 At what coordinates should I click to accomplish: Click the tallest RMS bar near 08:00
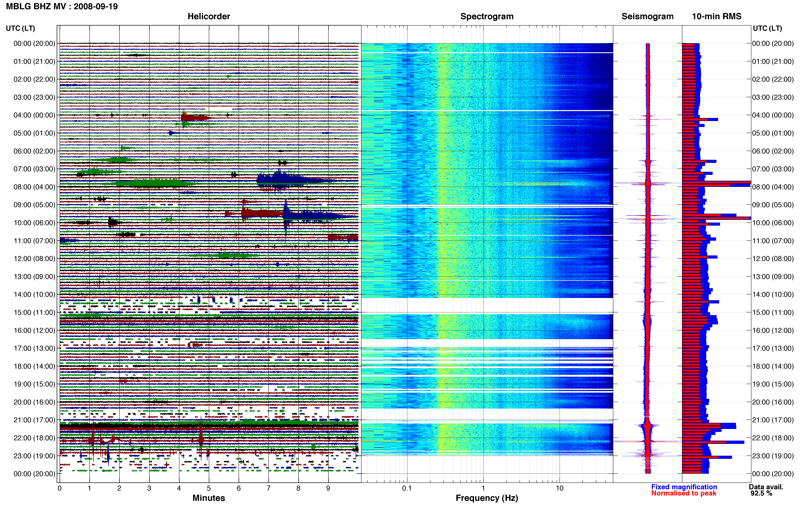(716, 182)
